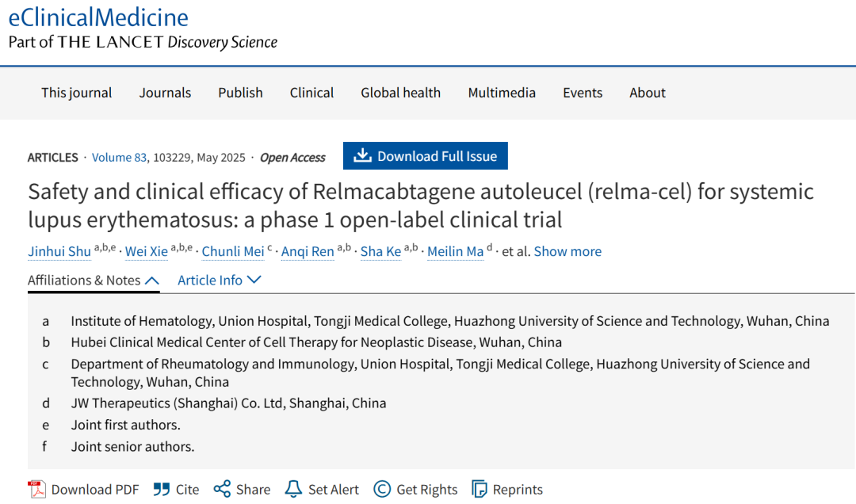Expand the Article Info section

(220, 280)
